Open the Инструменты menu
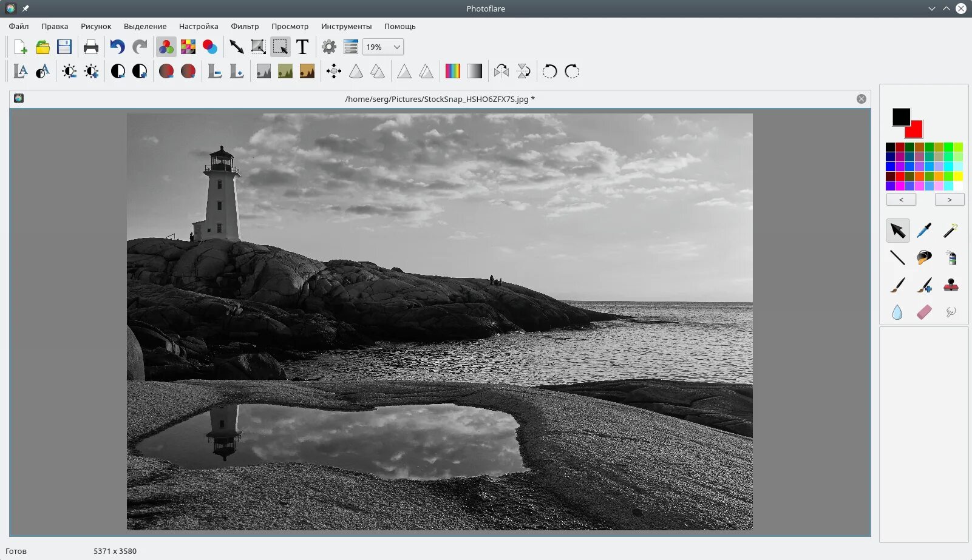 tap(346, 26)
